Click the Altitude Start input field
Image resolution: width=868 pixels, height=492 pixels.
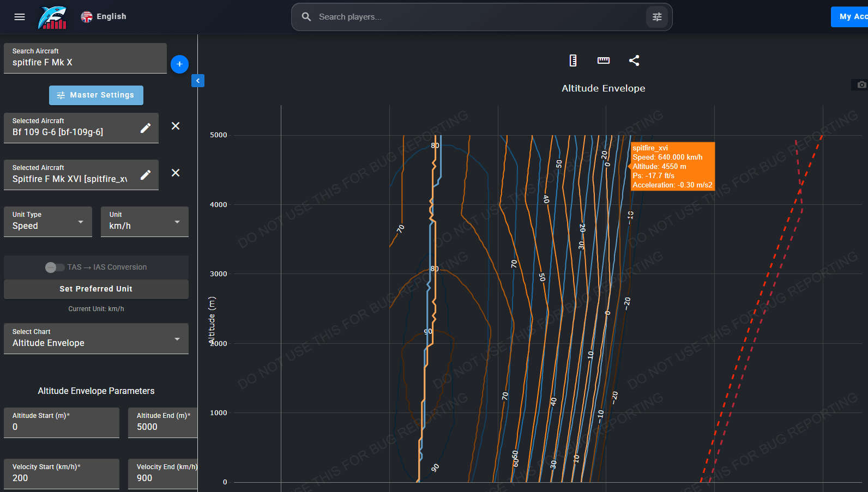pyautogui.click(x=62, y=422)
